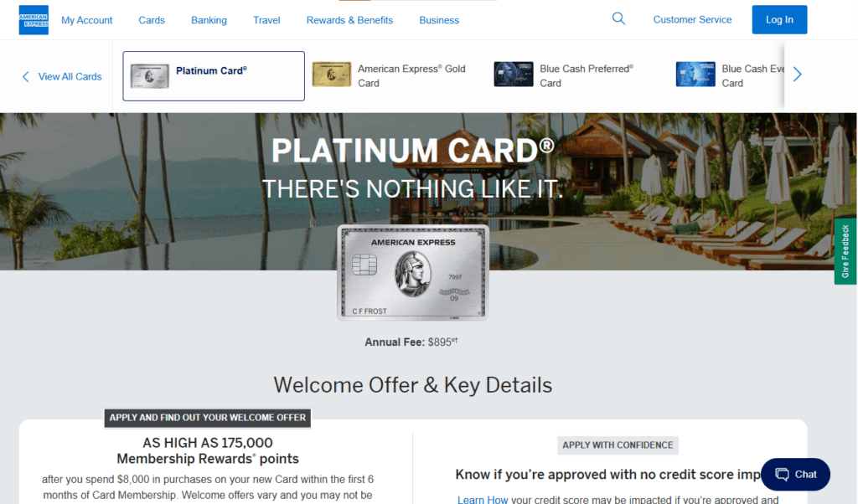
Task: Click the large Platinum Card hero image
Action: coord(413,272)
